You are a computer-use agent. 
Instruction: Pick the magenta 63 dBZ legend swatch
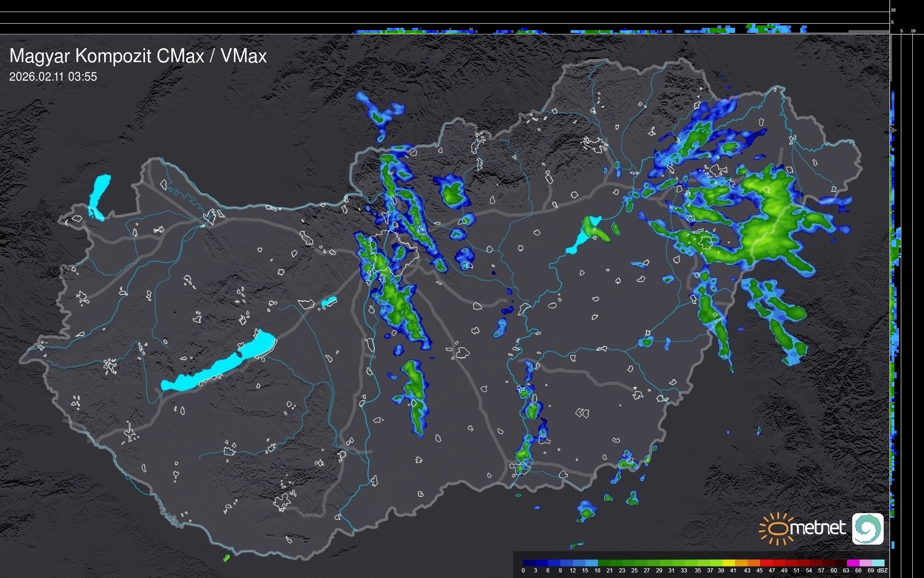[x=853, y=563]
